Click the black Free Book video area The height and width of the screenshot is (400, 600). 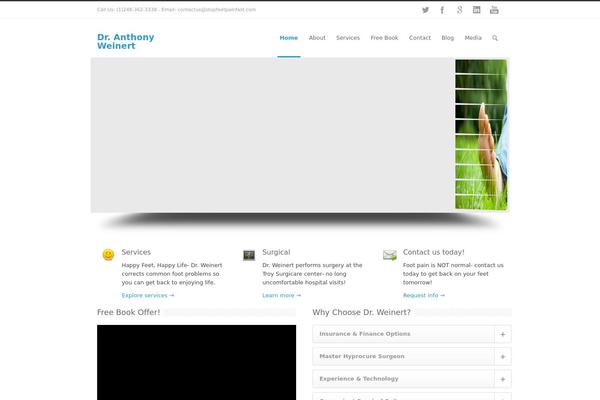[x=196, y=362]
